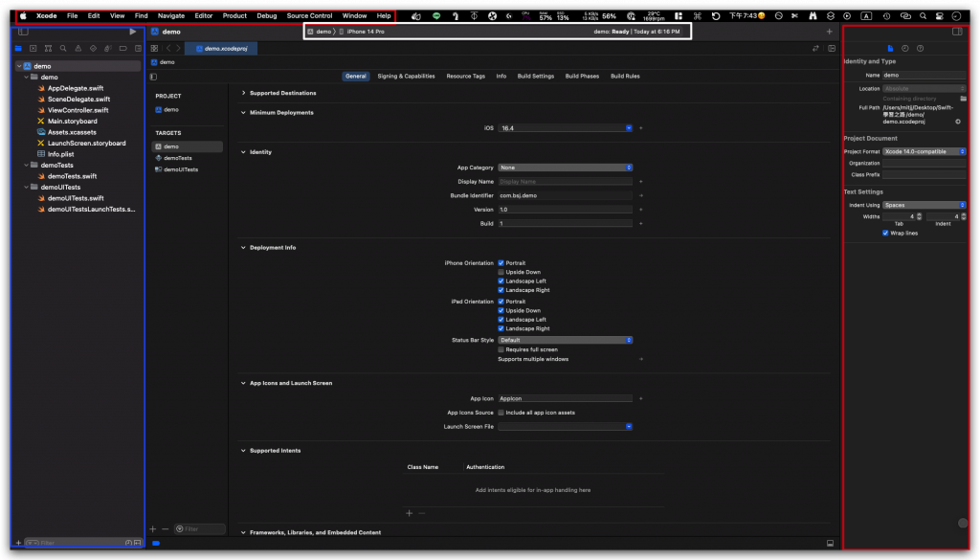Disable Wrap lines in Text Settings
The width and height of the screenshot is (980, 560).
point(885,234)
